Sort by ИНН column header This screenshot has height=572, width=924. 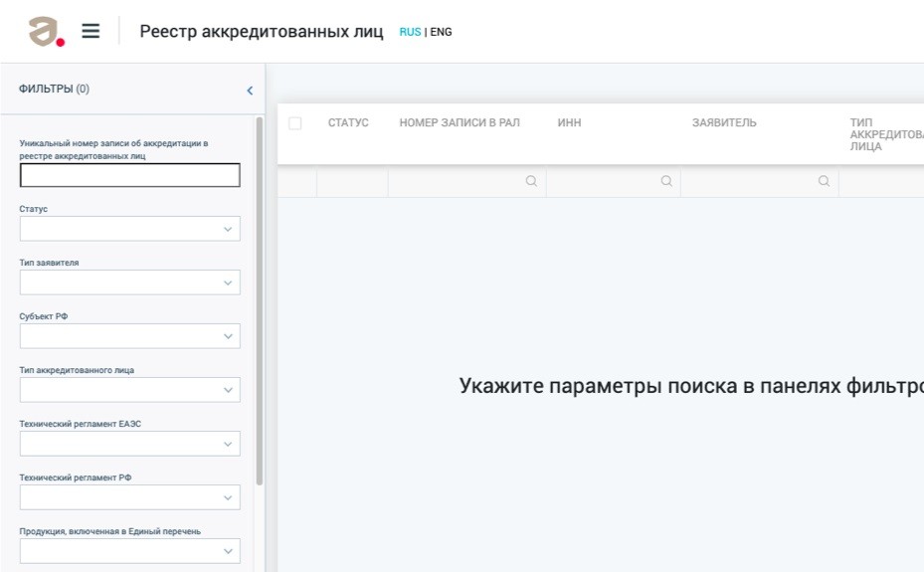569,122
